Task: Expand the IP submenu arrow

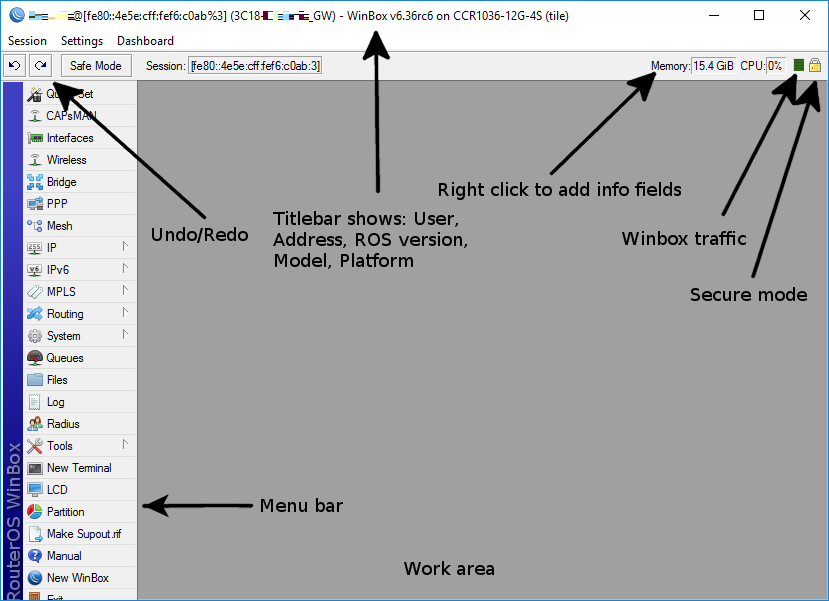Action: (x=125, y=246)
